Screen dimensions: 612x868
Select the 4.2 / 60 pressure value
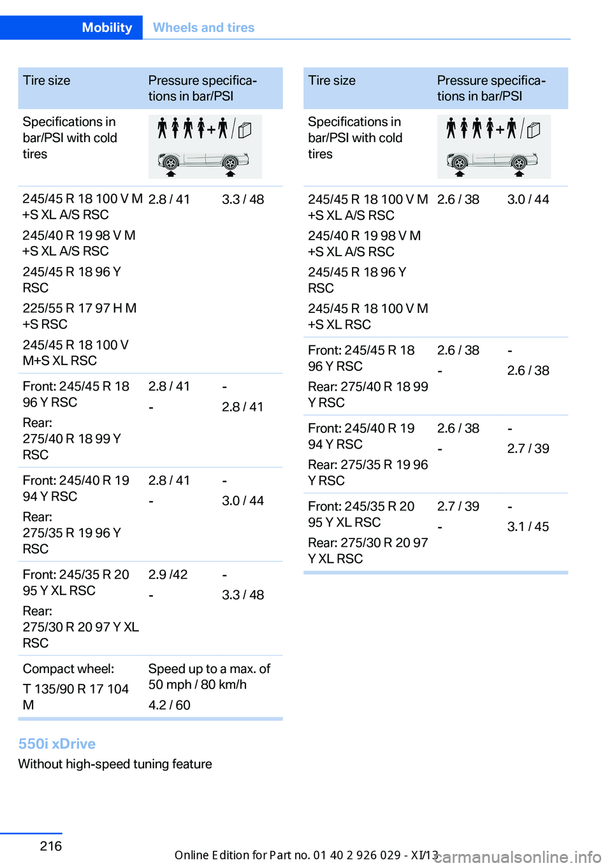[x=170, y=705]
